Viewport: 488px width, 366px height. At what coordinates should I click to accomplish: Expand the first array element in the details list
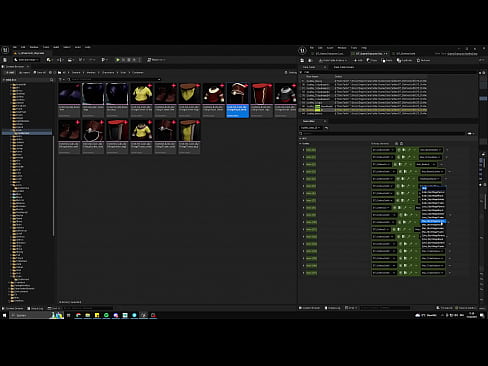303,150
